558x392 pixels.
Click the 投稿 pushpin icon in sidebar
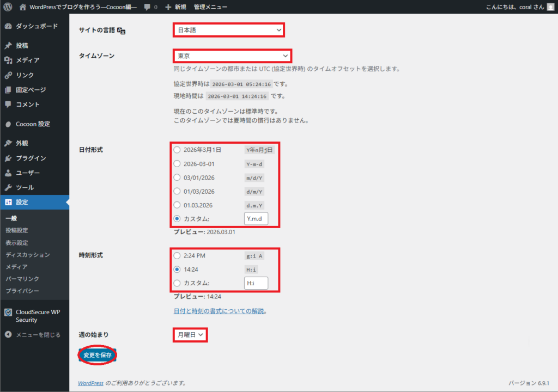[x=8, y=46]
